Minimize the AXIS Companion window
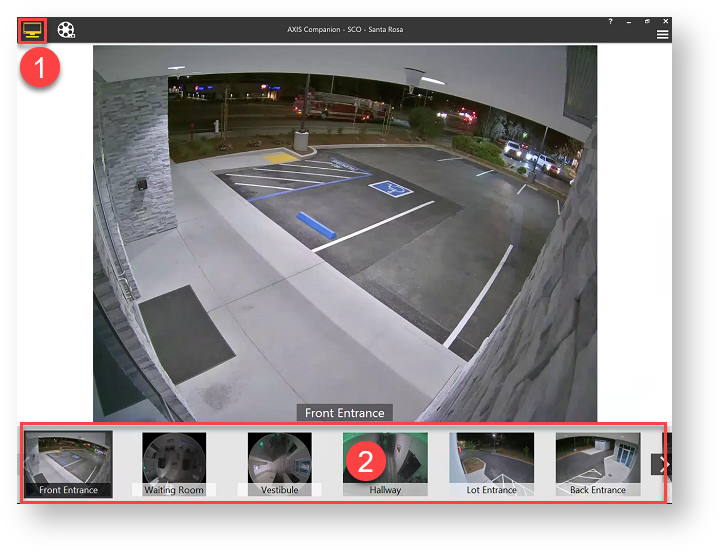 coord(629,21)
